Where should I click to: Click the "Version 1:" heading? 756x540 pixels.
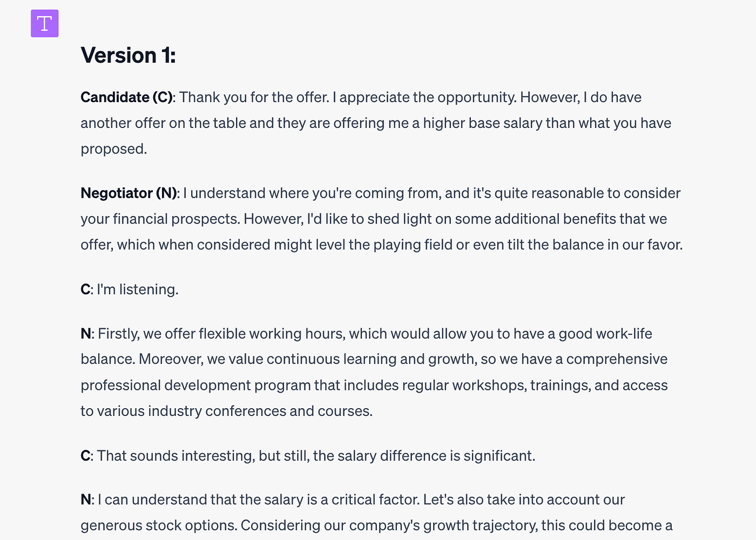pyautogui.click(x=129, y=56)
